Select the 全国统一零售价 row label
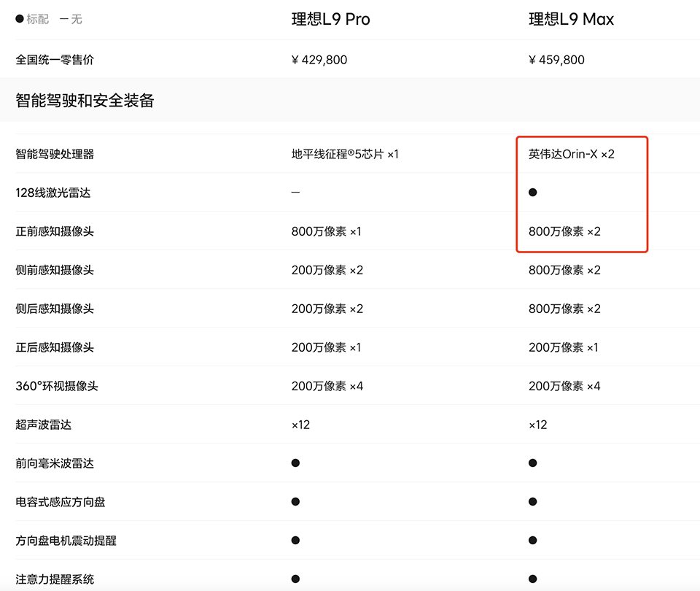 coord(55,60)
